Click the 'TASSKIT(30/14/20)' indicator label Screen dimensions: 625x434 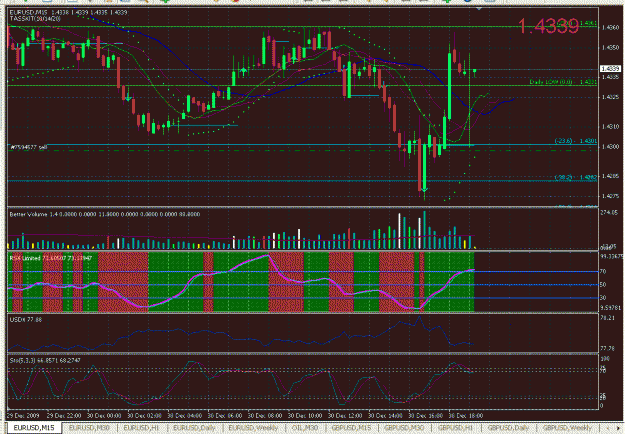[x=35, y=18]
